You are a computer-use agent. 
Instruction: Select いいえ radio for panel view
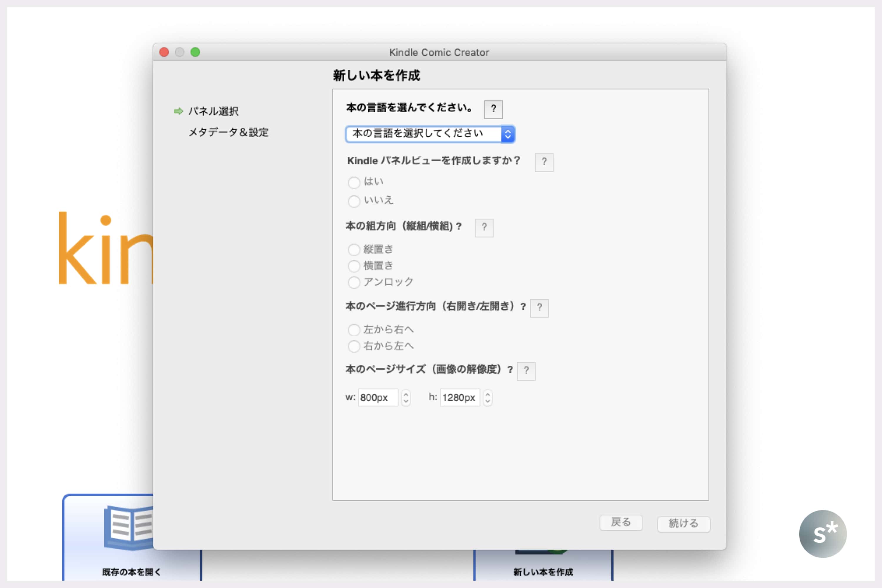[354, 201]
